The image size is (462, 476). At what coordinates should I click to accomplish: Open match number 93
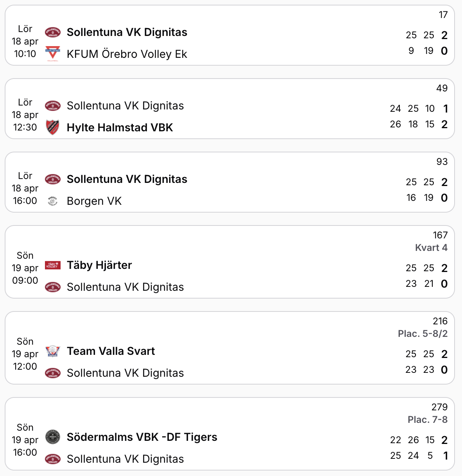tap(442, 162)
